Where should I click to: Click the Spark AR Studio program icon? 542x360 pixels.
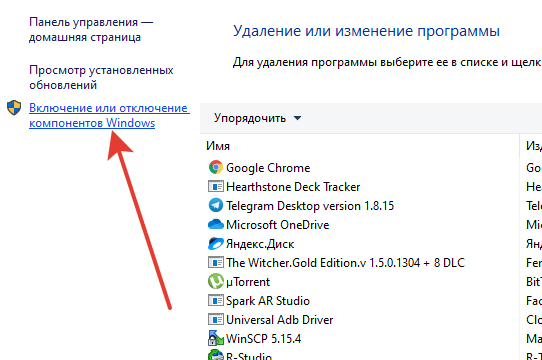pyautogui.click(x=216, y=300)
